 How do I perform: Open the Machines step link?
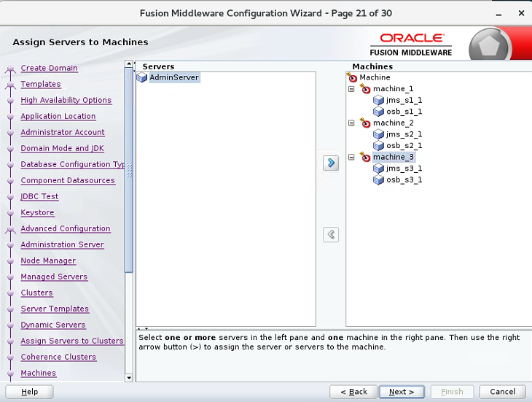[39, 373]
